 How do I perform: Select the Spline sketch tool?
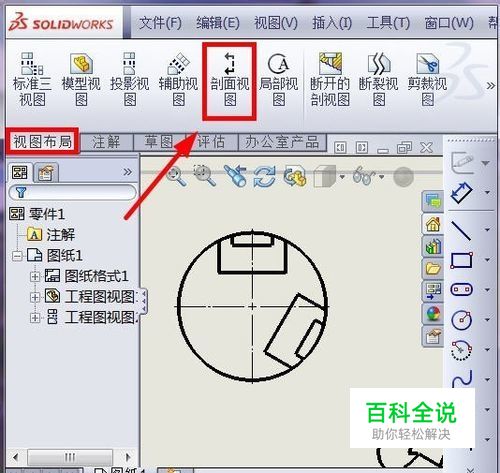[x=463, y=379]
